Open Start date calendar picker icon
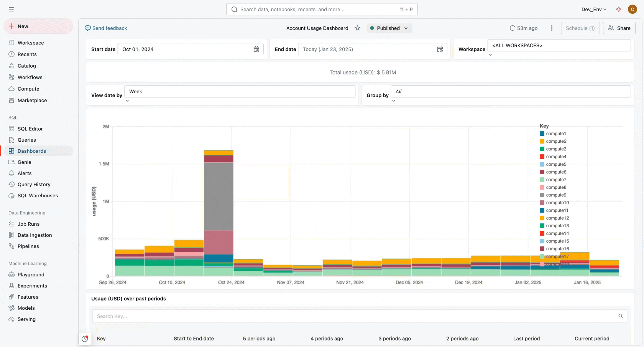The image size is (644, 347). 256,49
